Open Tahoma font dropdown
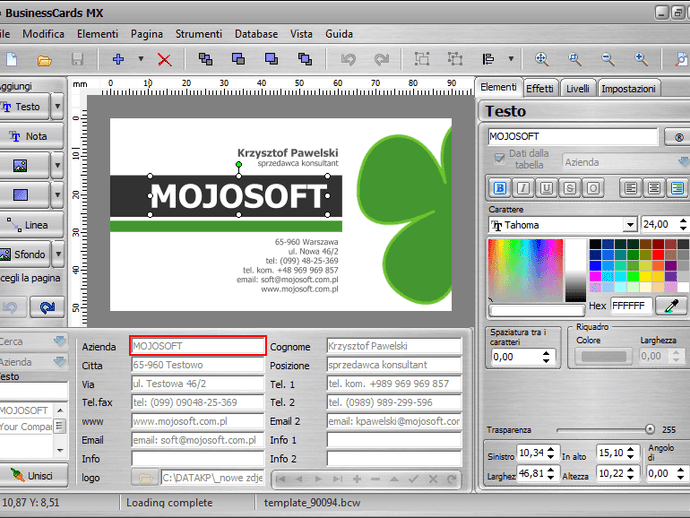 coord(630,225)
